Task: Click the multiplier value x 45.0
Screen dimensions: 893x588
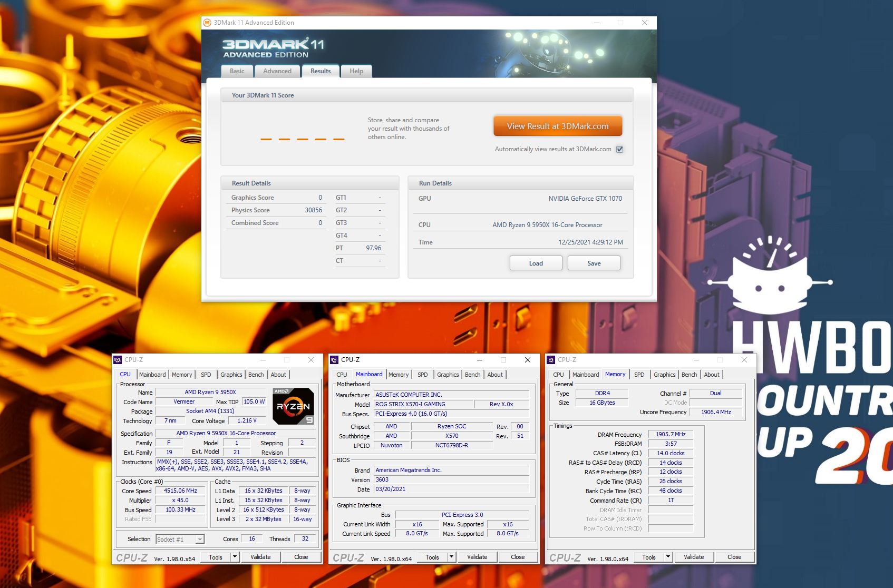Action: click(x=180, y=500)
